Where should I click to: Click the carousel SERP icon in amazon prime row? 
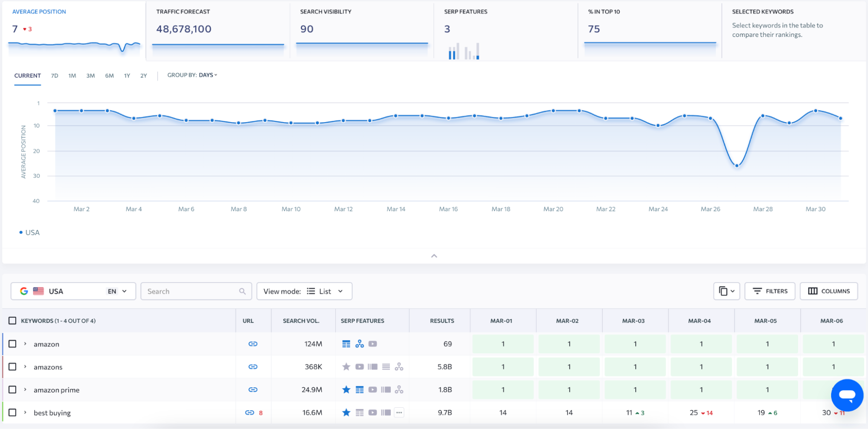click(386, 390)
